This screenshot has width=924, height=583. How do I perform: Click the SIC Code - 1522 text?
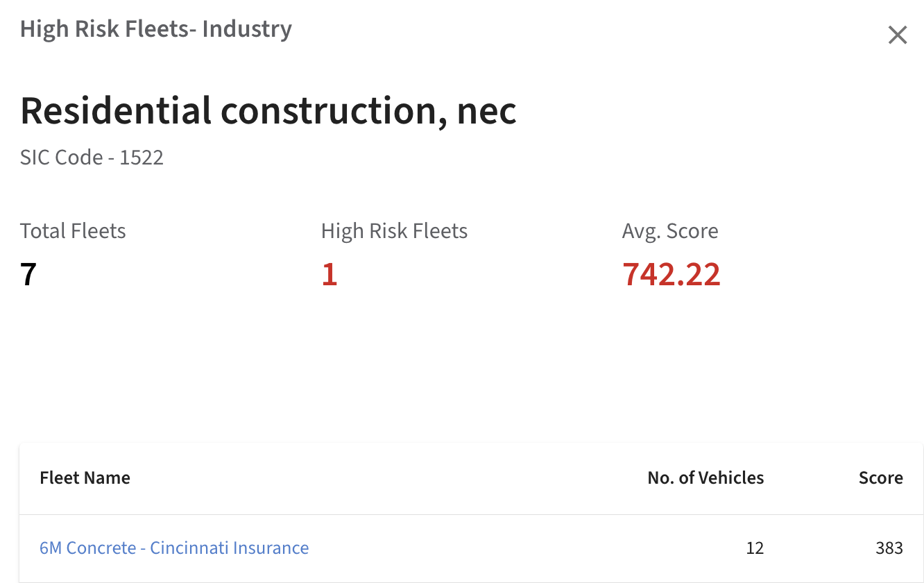pyautogui.click(x=92, y=157)
